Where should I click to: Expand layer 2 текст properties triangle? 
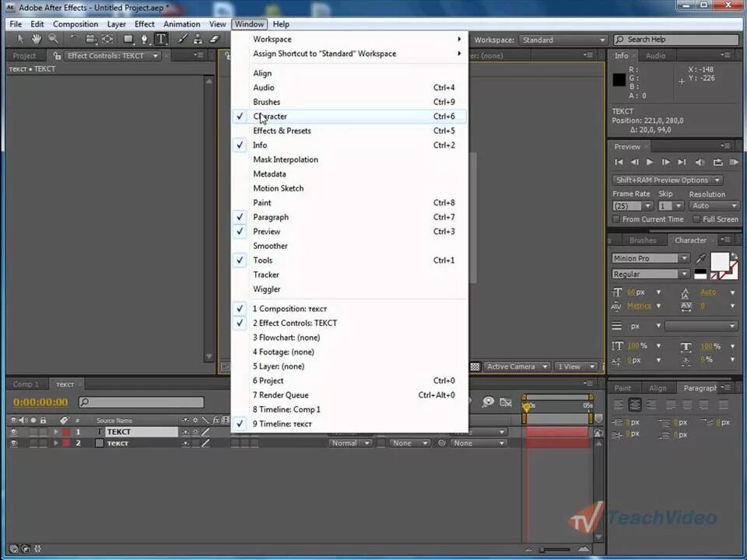pyautogui.click(x=56, y=443)
